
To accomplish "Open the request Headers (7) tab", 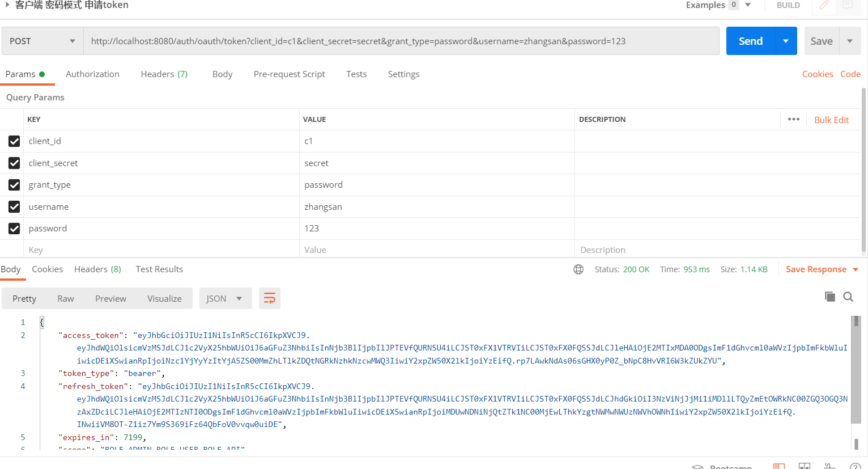I will pyautogui.click(x=164, y=74).
